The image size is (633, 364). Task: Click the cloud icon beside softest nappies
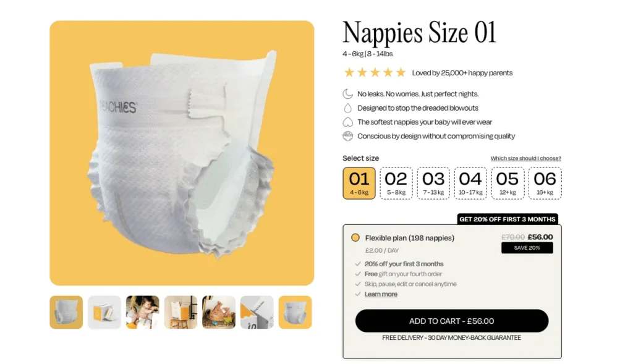(347, 122)
